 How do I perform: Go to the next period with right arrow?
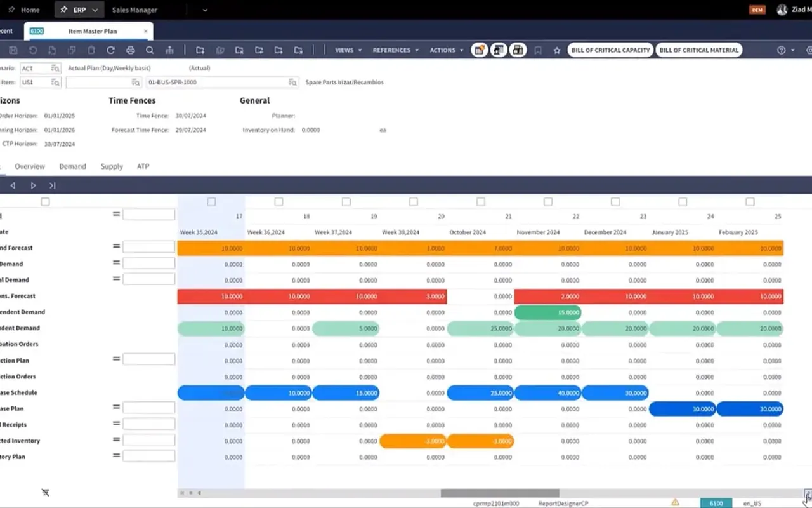pos(34,185)
